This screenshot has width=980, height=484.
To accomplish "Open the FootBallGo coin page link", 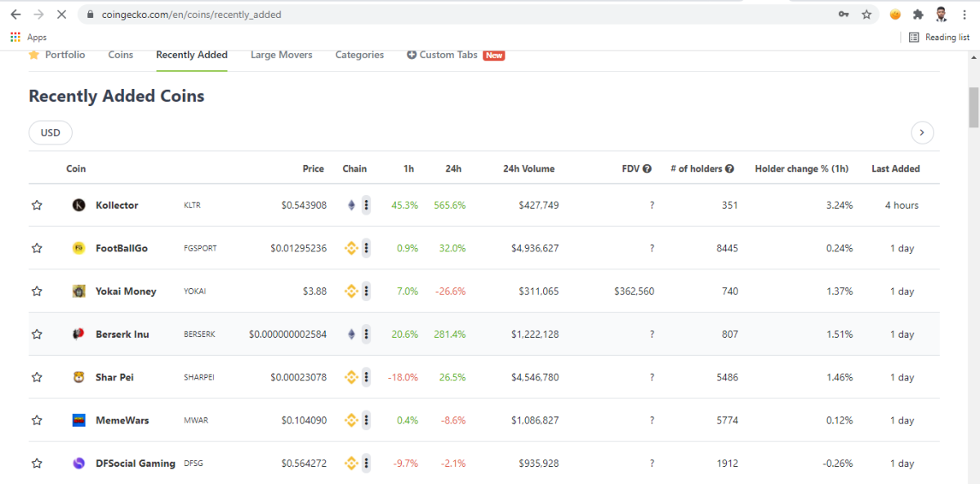I will click(122, 248).
